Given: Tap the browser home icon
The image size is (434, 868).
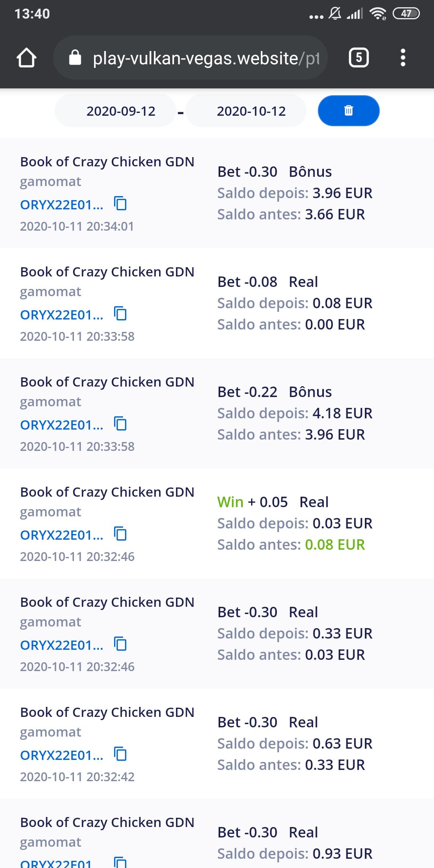Looking at the screenshot, I should tap(27, 58).
